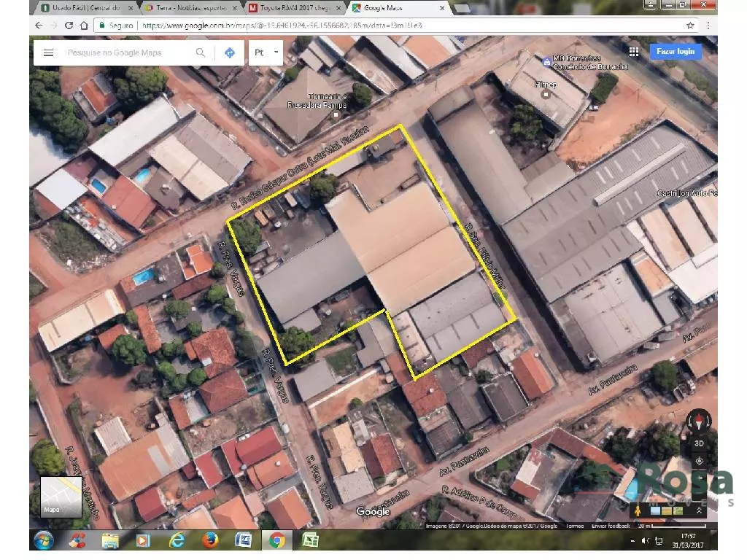The image size is (747, 560).
Task: Open the Pt language dropdown
Action: coord(266,52)
